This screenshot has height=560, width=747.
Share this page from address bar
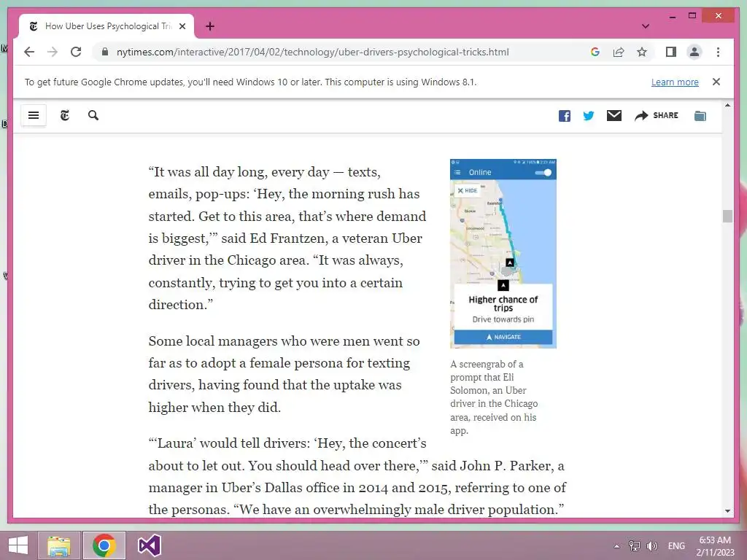click(619, 52)
